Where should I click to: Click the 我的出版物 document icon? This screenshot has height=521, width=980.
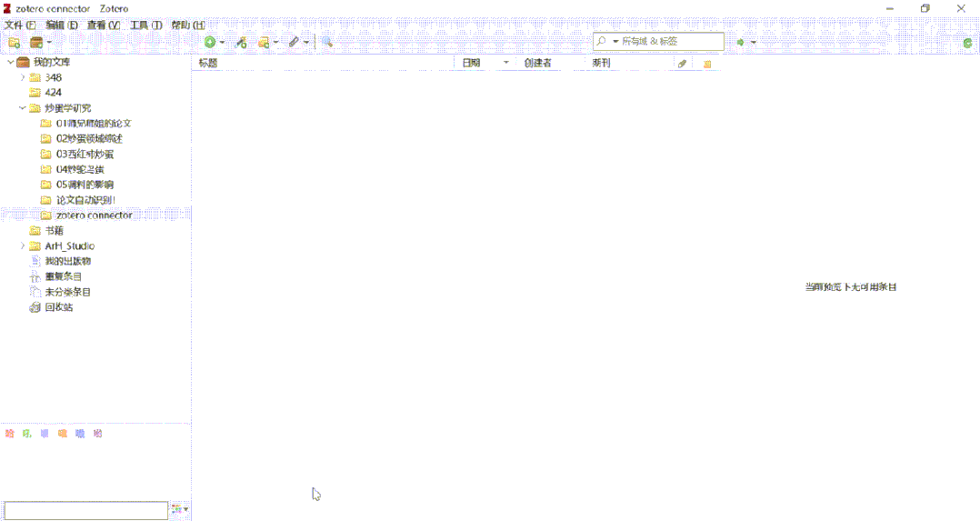(35, 262)
